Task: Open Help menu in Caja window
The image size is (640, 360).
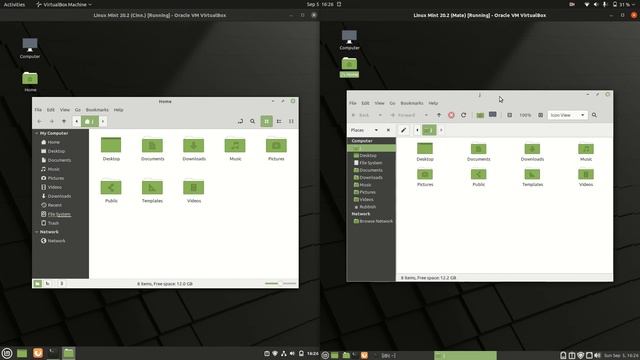Action: [x=433, y=103]
